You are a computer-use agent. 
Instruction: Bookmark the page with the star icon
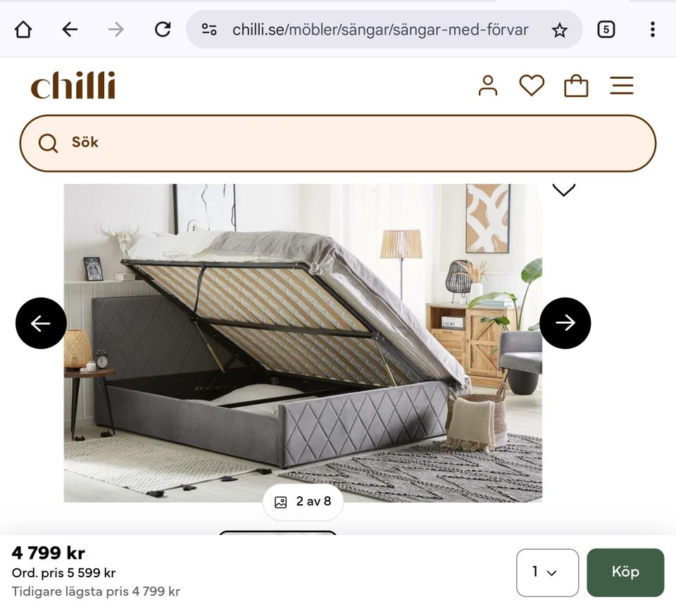560,30
